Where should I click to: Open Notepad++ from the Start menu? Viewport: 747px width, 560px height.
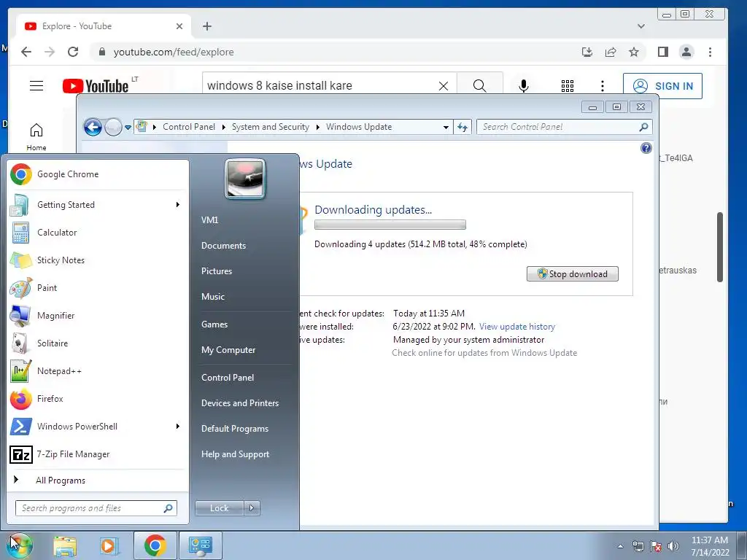(98, 371)
